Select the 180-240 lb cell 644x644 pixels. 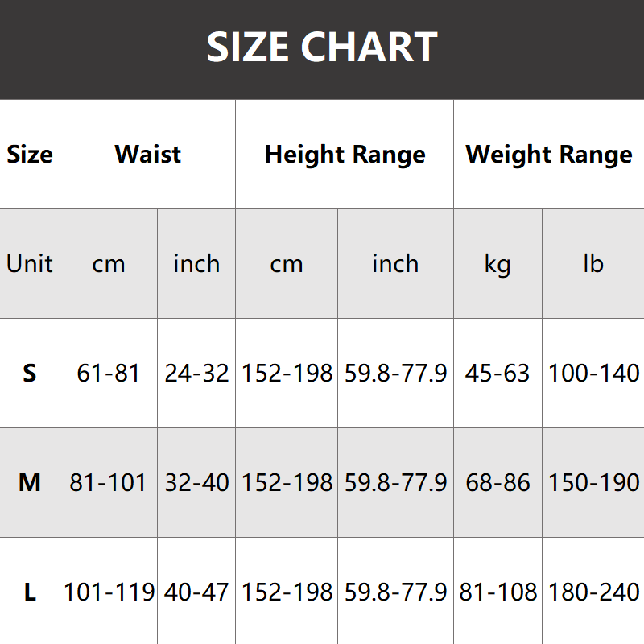coord(593,593)
